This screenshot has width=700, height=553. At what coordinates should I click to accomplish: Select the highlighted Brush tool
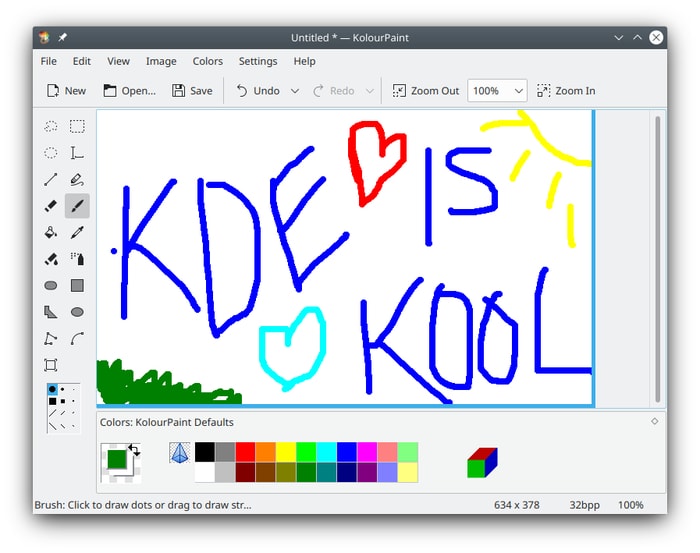point(77,206)
